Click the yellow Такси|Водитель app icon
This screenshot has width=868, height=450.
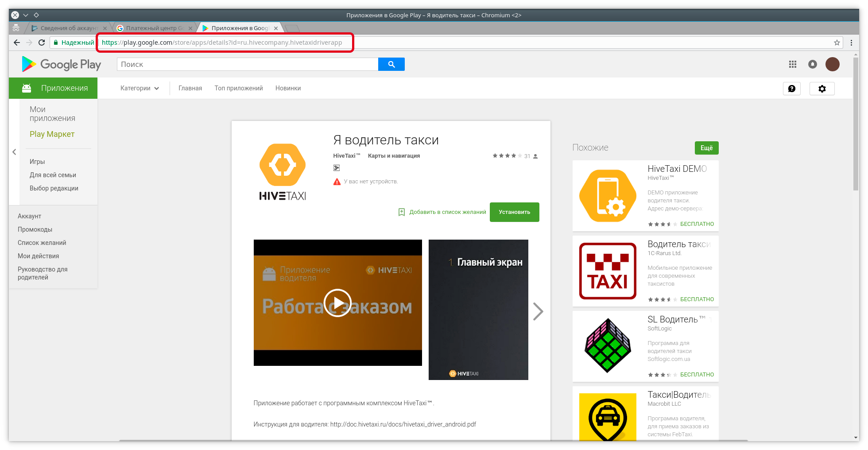[608, 417]
